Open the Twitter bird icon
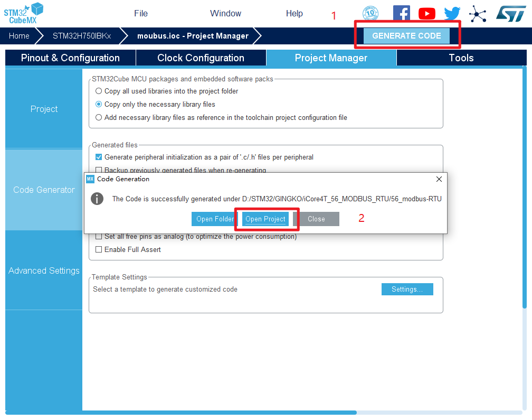Image resolution: width=532 pixels, height=420 pixels. (x=452, y=14)
